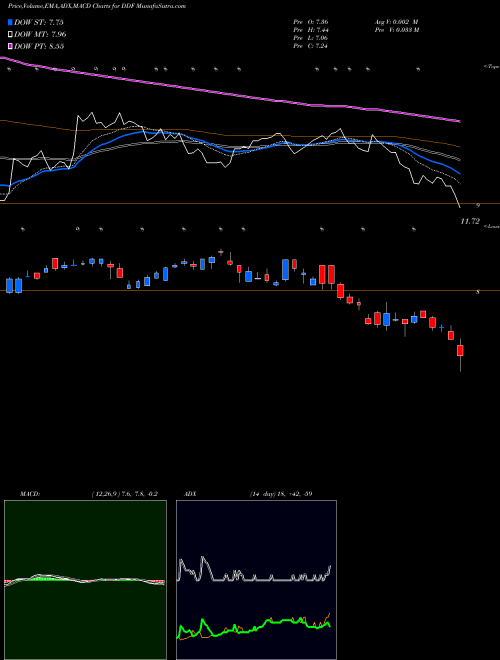The image size is (500, 660).
Task: Click the '11.72' value label
Action: click(470, 221)
